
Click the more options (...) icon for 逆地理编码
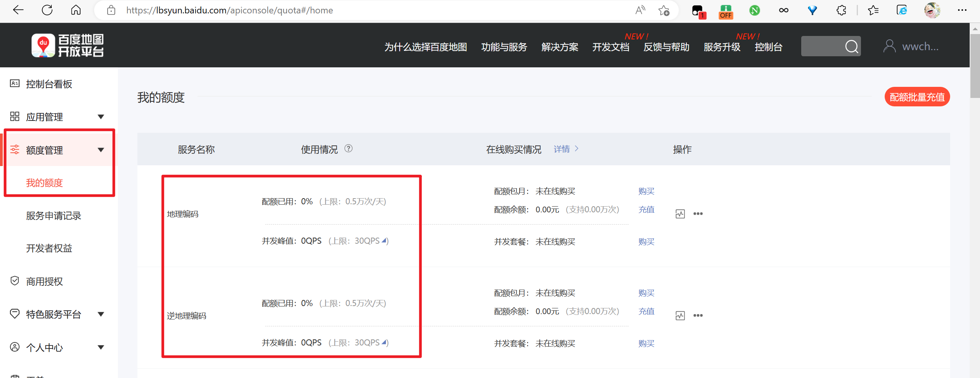pos(698,315)
